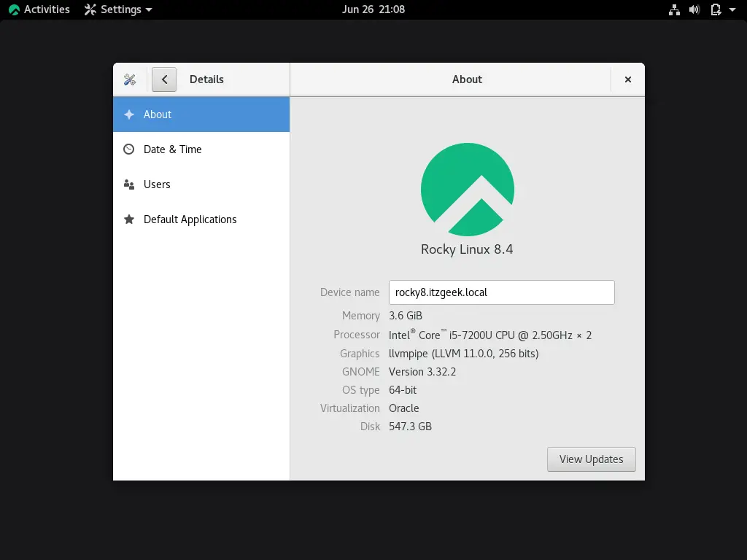Viewport: 747px width, 560px height.
Task: Click the graphics value 'llvmpipe (LLVM 11.0.0, 256 bits)'
Action: (x=463, y=354)
